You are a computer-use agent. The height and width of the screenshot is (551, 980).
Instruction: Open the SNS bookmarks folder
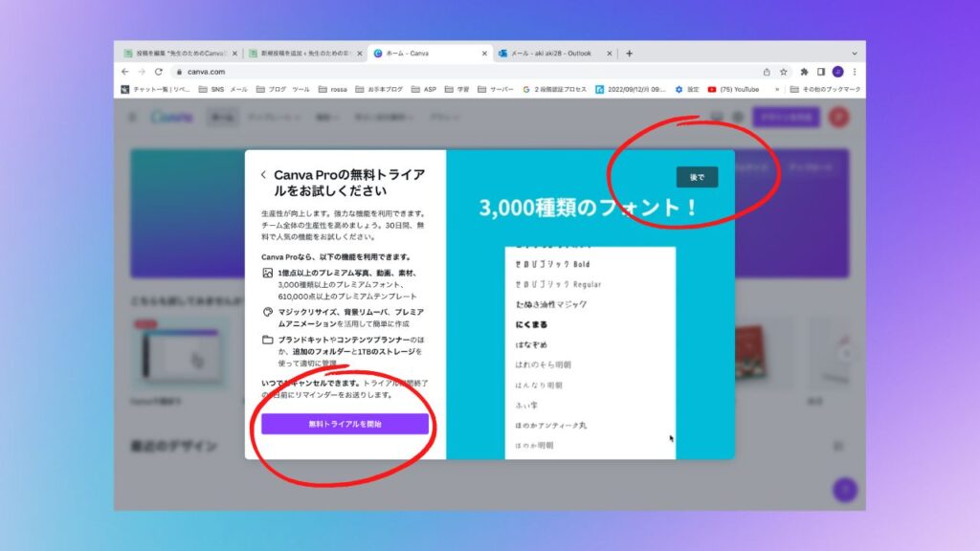212,89
